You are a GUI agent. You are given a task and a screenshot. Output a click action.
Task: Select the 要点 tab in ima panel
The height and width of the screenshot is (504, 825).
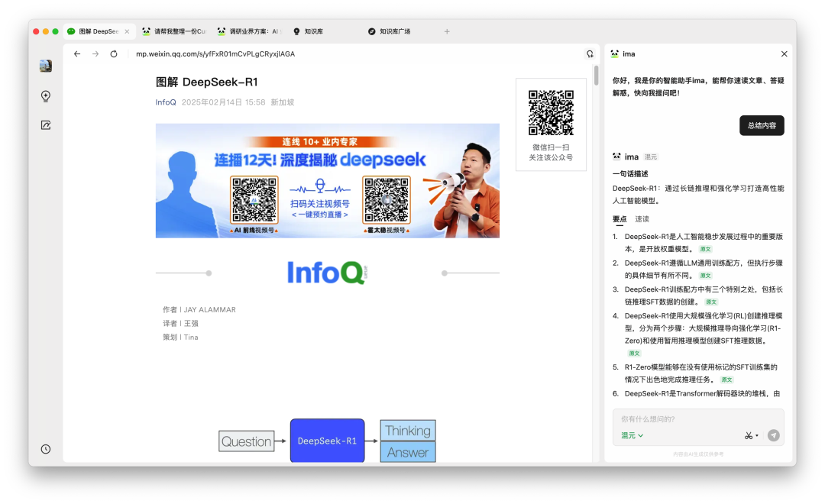coord(620,219)
